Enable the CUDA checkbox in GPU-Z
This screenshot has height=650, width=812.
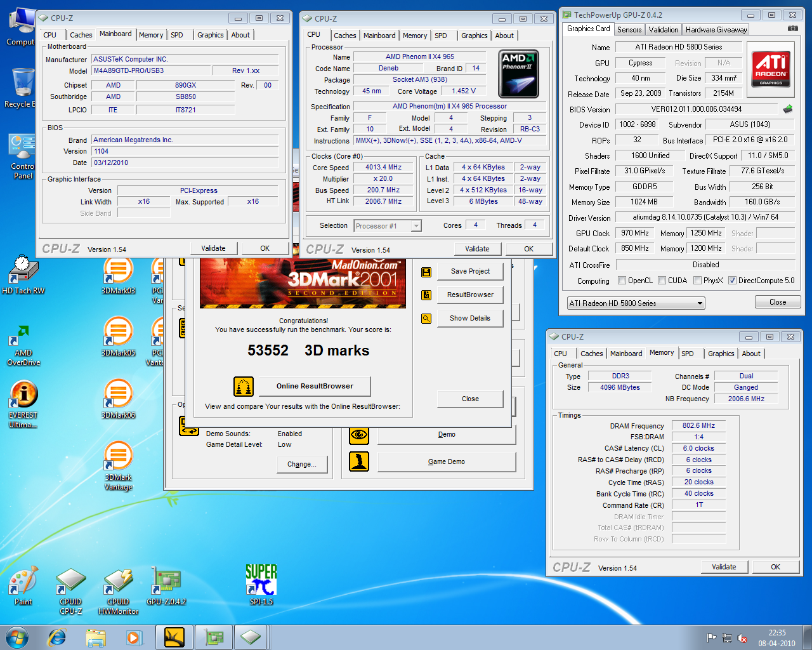click(662, 281)
